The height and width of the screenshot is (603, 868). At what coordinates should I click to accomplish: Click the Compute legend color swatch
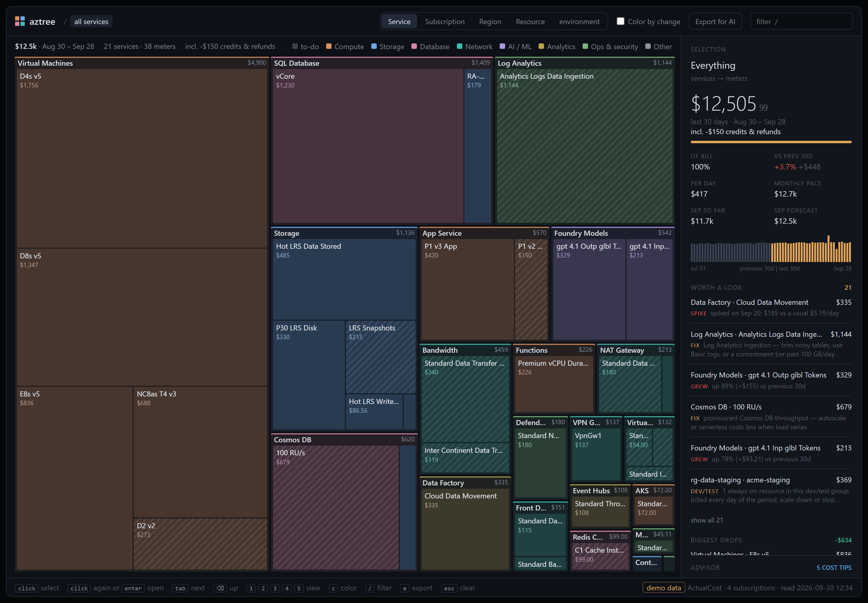[x=329, y=46]
